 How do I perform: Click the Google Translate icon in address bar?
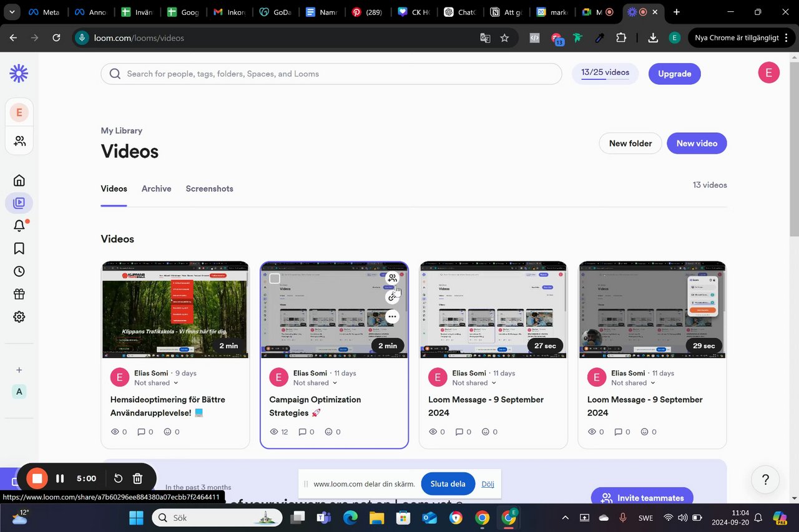tap(485, 38)
